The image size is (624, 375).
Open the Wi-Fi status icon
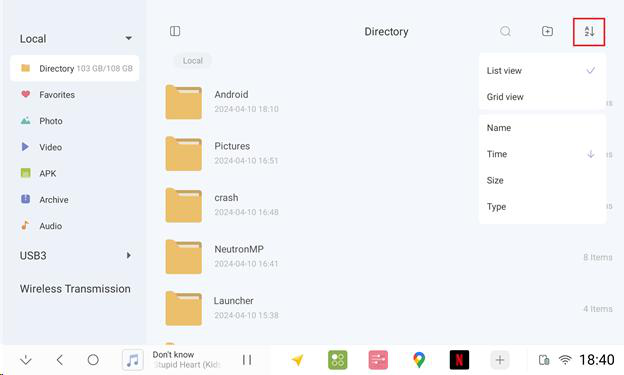[565, 360]
